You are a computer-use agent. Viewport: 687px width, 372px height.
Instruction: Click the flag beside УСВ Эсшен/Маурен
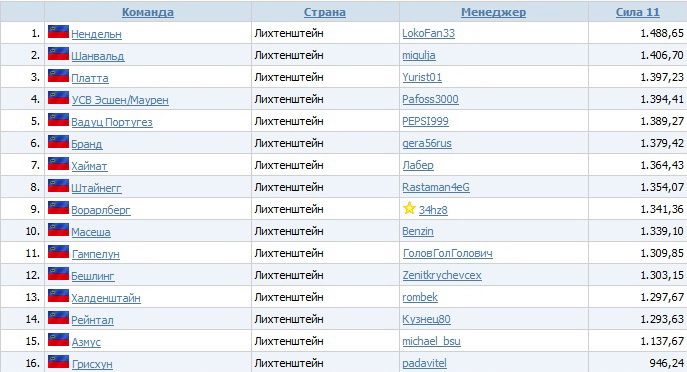(x=58, y=97)
